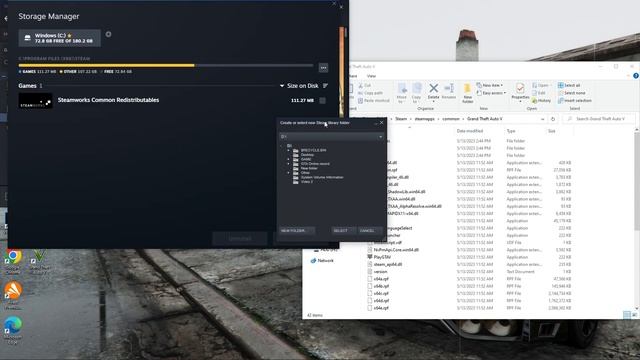Click Cut in Explorer ribbon
This screenshot has width=640, height=360.
tap(364, 85)
